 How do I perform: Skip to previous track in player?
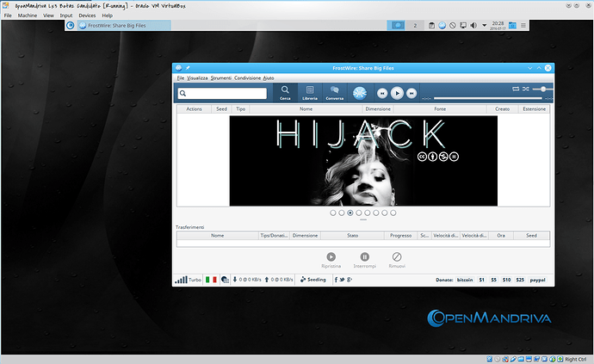click(x=382, y=93)
